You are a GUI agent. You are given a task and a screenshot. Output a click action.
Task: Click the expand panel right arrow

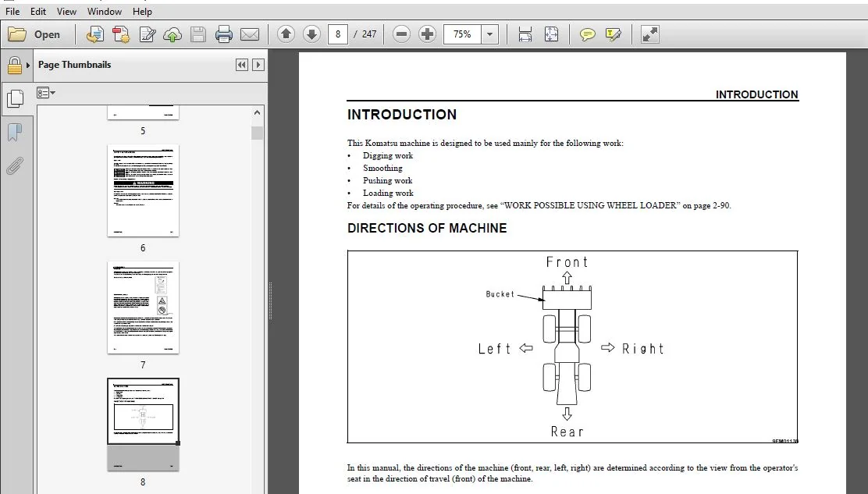point(258,65)
